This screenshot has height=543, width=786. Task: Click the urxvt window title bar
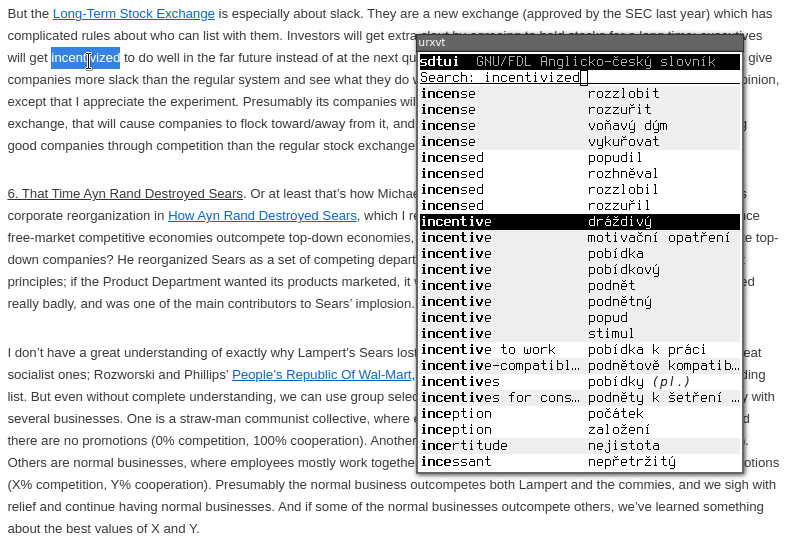tap(579, 43)
